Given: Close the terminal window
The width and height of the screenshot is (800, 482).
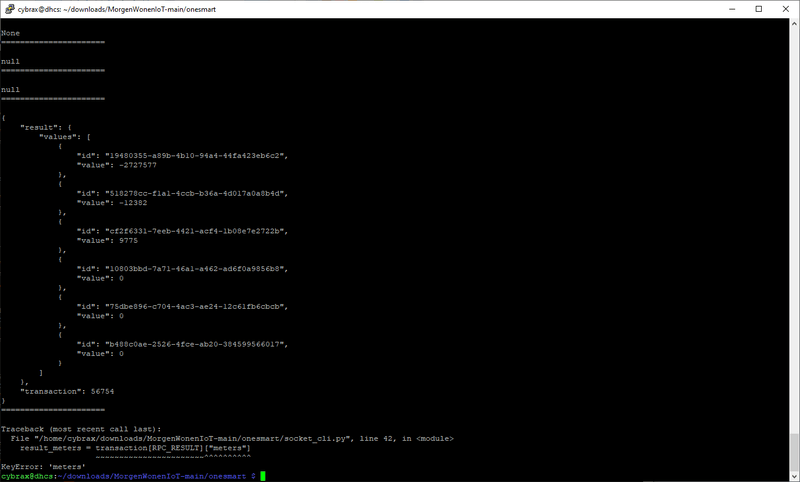Looking at the screenshot, I should tap(786, 9).
